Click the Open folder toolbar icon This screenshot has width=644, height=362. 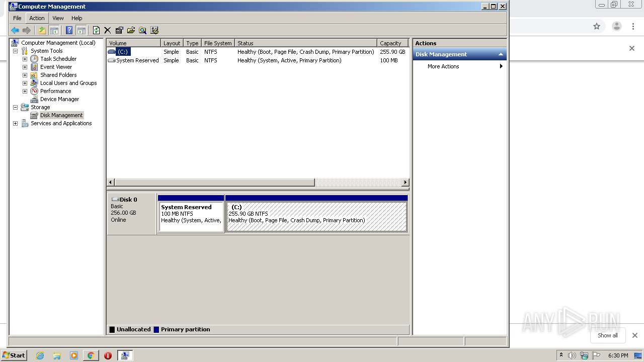click(131, 30)
